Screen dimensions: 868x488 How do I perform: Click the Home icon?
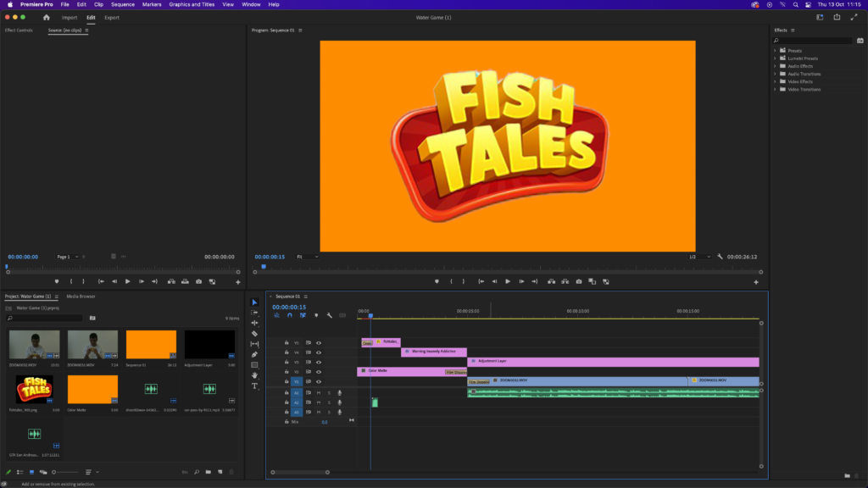pyautogui.click(x=47, y=18)
